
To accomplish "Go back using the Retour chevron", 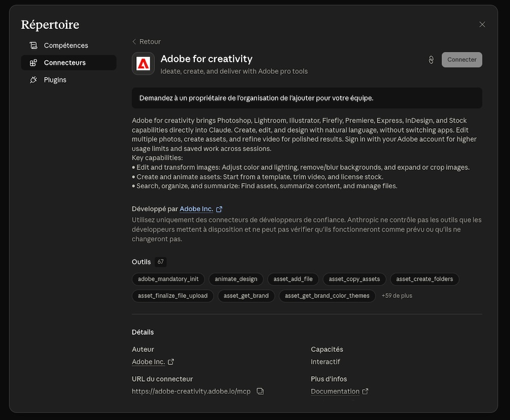I will click(134, 42).
